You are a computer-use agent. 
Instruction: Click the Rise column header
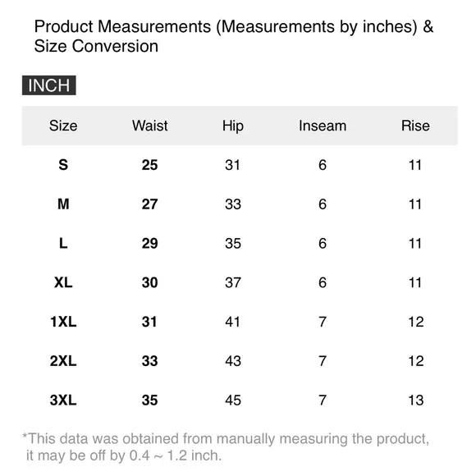[415, 126]
